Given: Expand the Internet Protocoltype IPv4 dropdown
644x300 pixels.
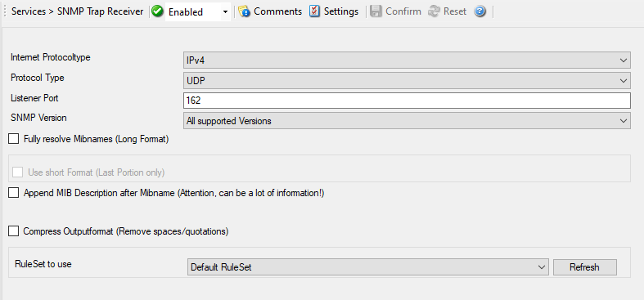Looking at the screenshot, I should point(407,60).
